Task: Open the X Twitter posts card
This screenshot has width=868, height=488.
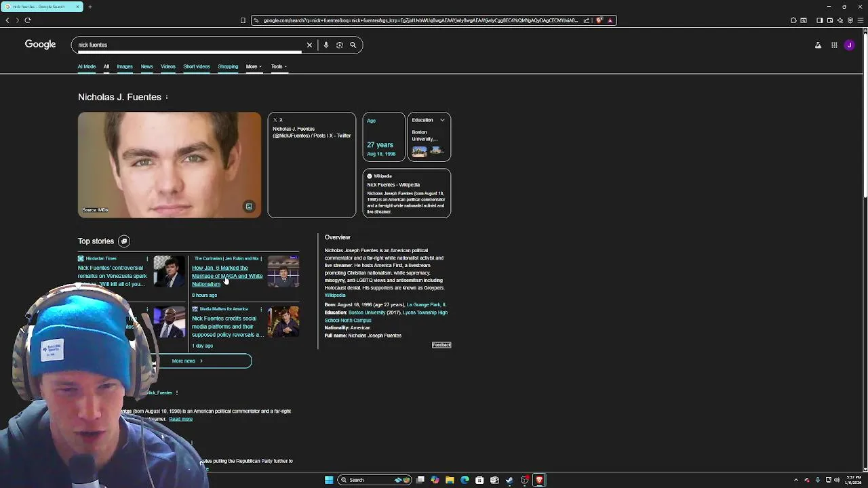Action: point(312,165)
